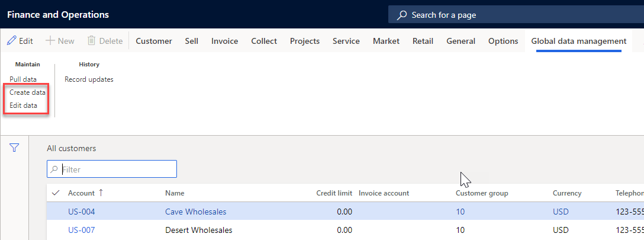Open account US-007 link

(82, 230)
